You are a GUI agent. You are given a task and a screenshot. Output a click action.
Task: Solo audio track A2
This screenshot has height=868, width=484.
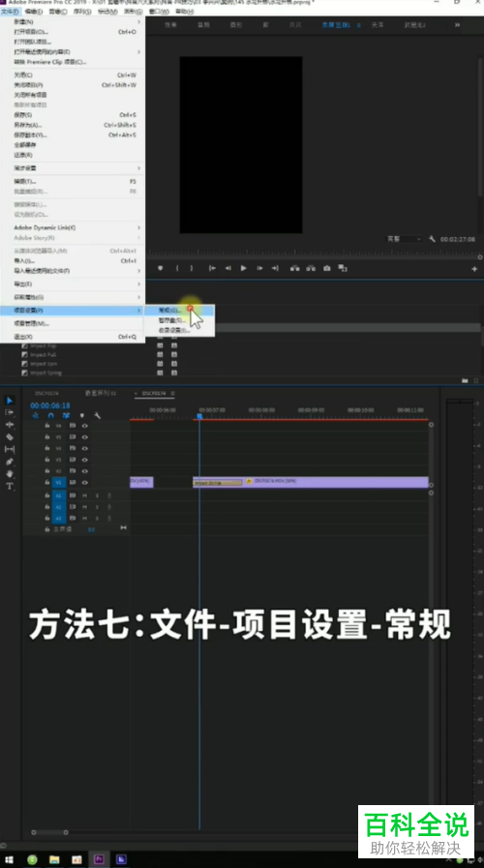click(97, 507)
